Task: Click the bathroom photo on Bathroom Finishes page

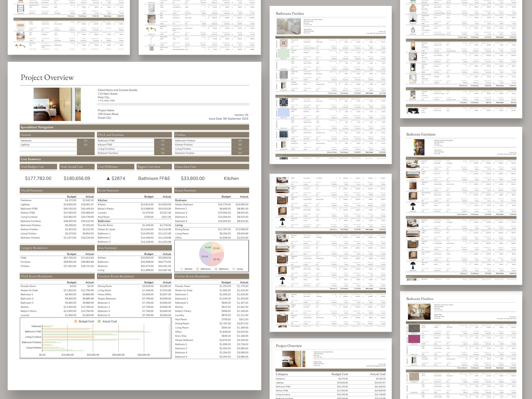Action: [x=289, y=27]
